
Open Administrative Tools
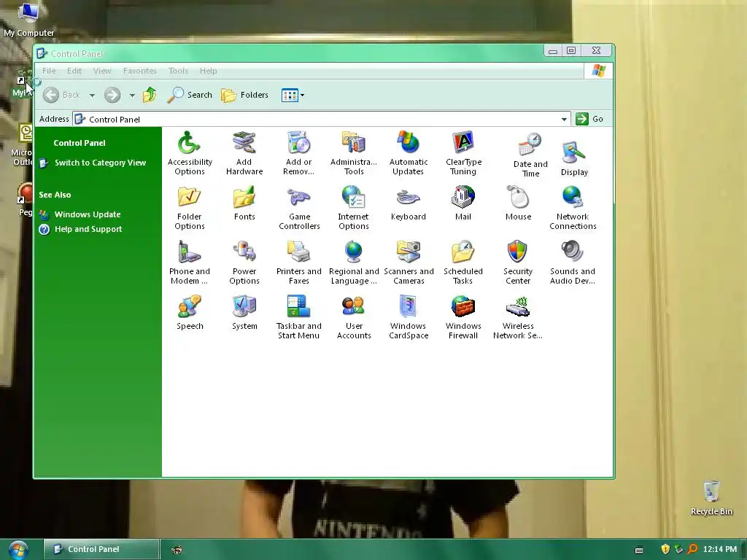tap(354, 153)
